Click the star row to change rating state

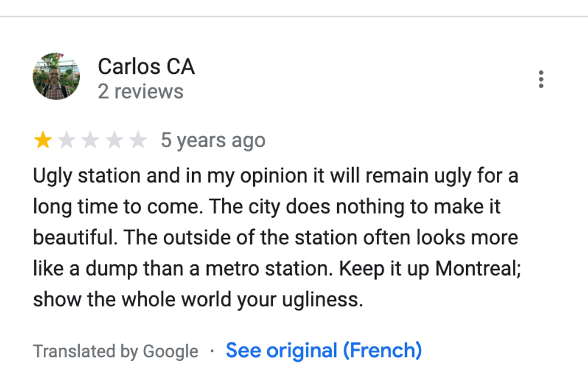(x=92, y=139)
